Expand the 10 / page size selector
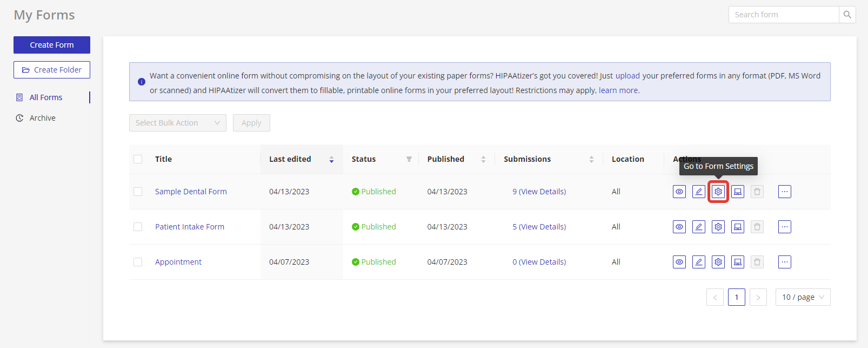Viewport: 868px width, 348px height. 802,297
